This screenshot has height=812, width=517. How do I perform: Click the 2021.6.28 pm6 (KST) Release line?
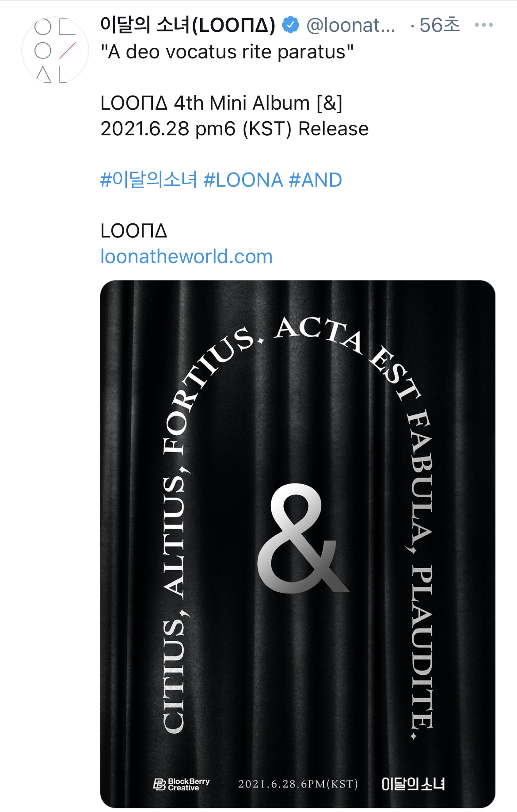[x=235, y=129]
